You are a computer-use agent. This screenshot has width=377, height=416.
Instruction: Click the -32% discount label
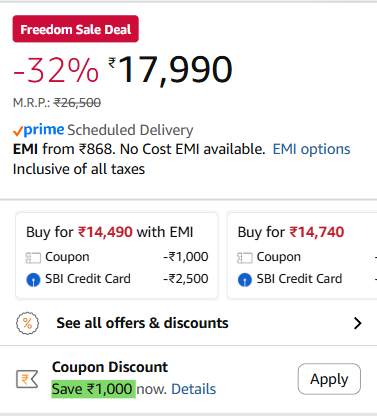[x=56, y=70]
